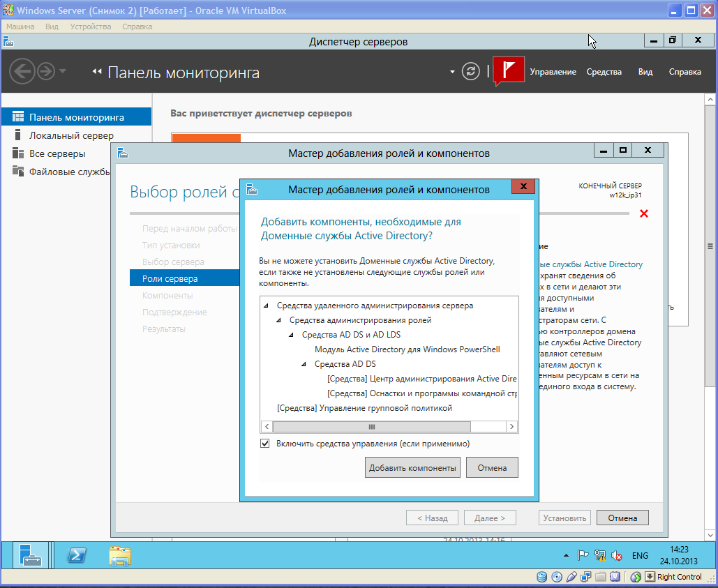Select Модуль Active Directory для Windows PowerShell
718x588 pixels.
click(407, 349)
